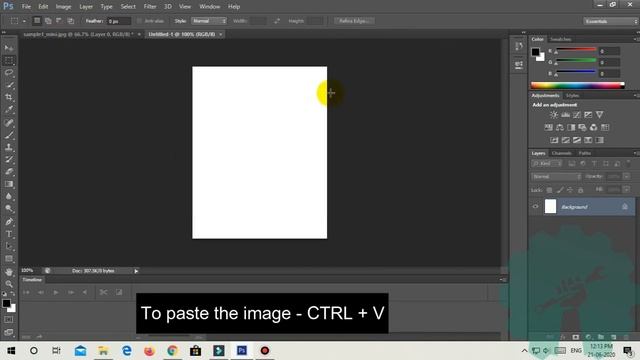This screenshot has height=360, width=640.
Task: Select the Zoom tool
Action: (x=9, y=284)
